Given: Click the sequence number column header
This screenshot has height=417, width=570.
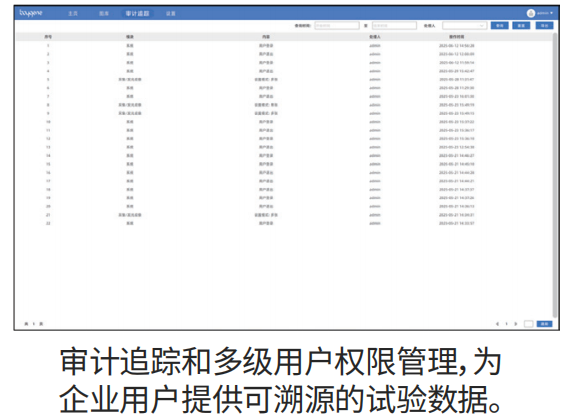Looking at the screenshot, I should click(x=48, y=37).
